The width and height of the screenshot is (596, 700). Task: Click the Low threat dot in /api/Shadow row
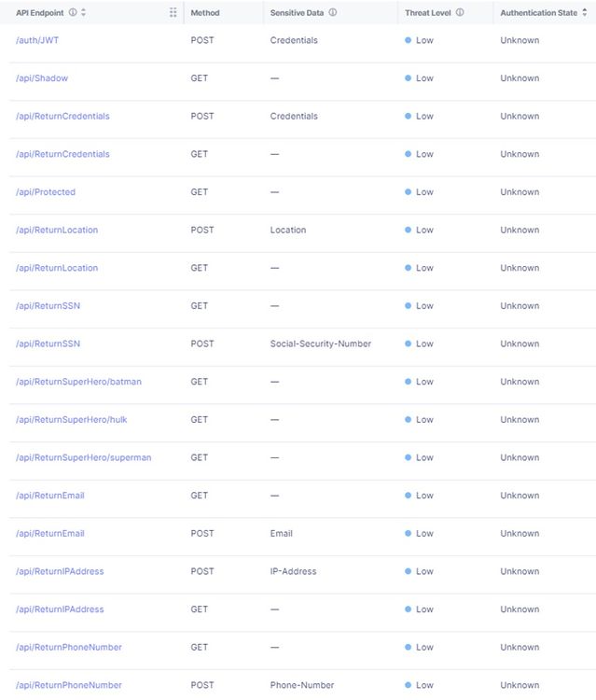(409, 78)
